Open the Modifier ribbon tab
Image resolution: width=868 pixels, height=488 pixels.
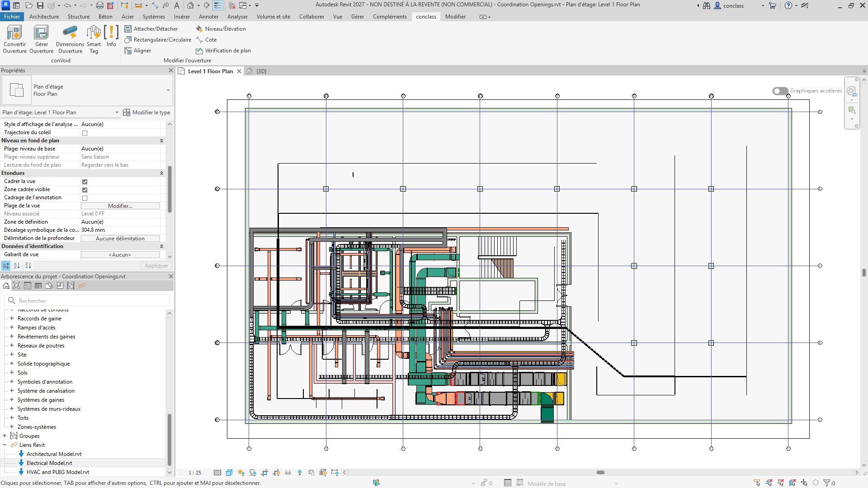coord(455,17)
